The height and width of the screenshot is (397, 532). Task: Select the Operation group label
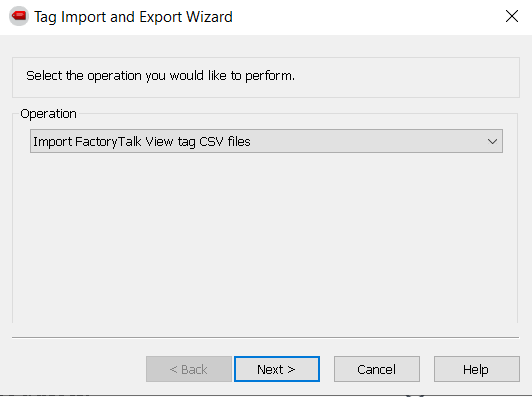[49, 114]
